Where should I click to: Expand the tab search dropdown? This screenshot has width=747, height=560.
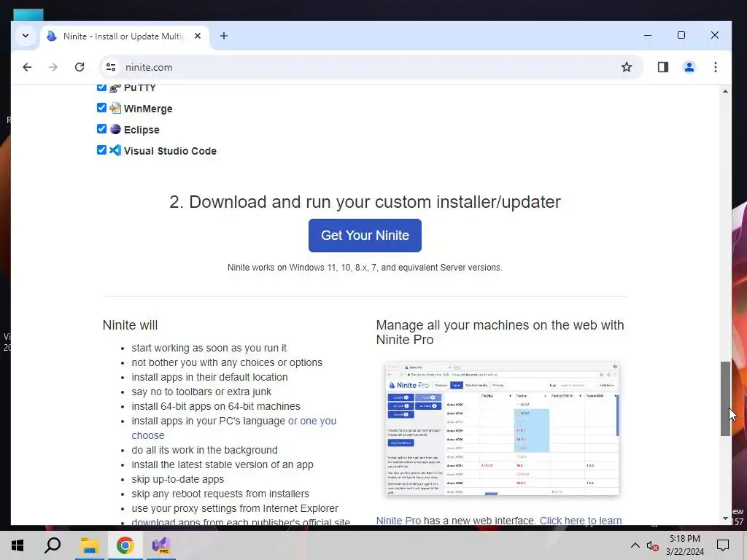tap(26, 36)
